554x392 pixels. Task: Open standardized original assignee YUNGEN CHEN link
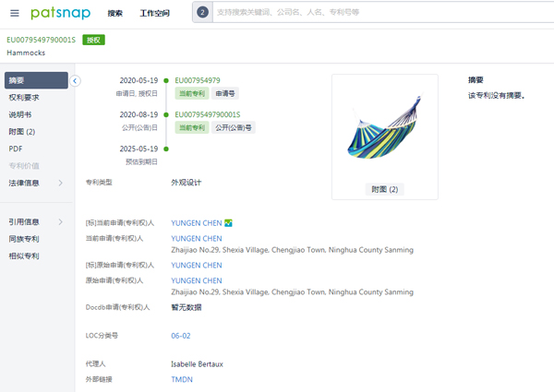tap(197, 266)
